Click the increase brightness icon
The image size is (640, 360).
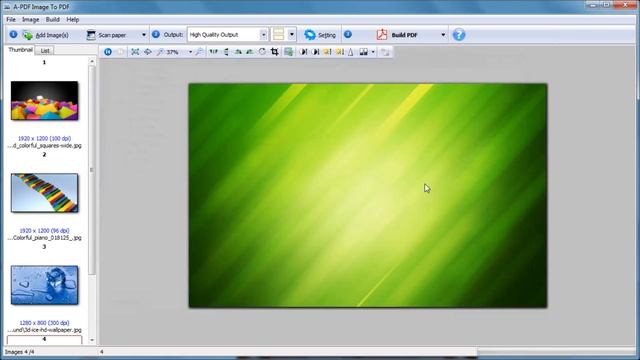pos(327,52)
